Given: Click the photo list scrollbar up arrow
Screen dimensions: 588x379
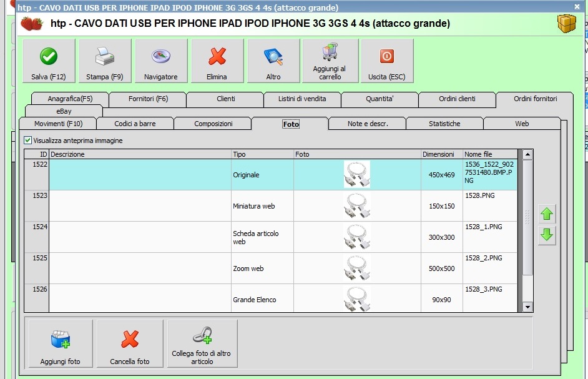Looking at the screenshot, I should (x=527, y=154).
